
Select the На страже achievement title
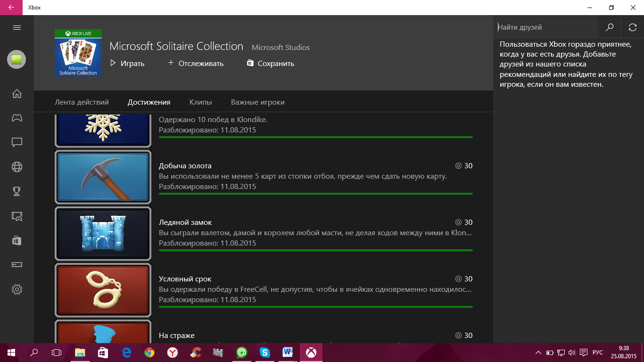pos(177,336)
